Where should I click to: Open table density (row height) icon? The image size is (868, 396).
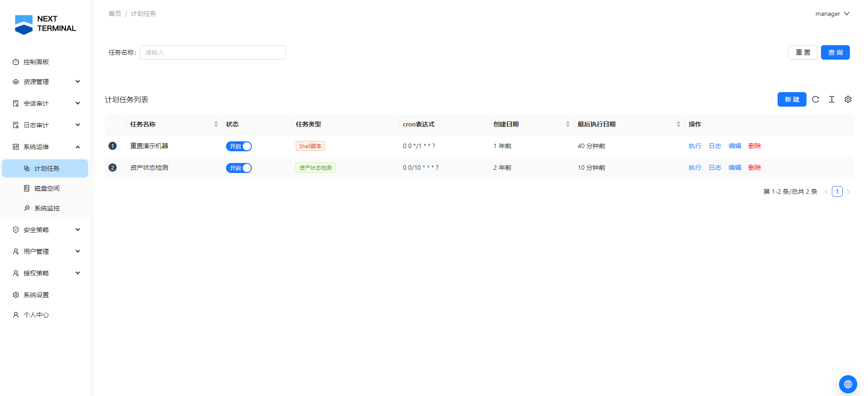[832, 99]
